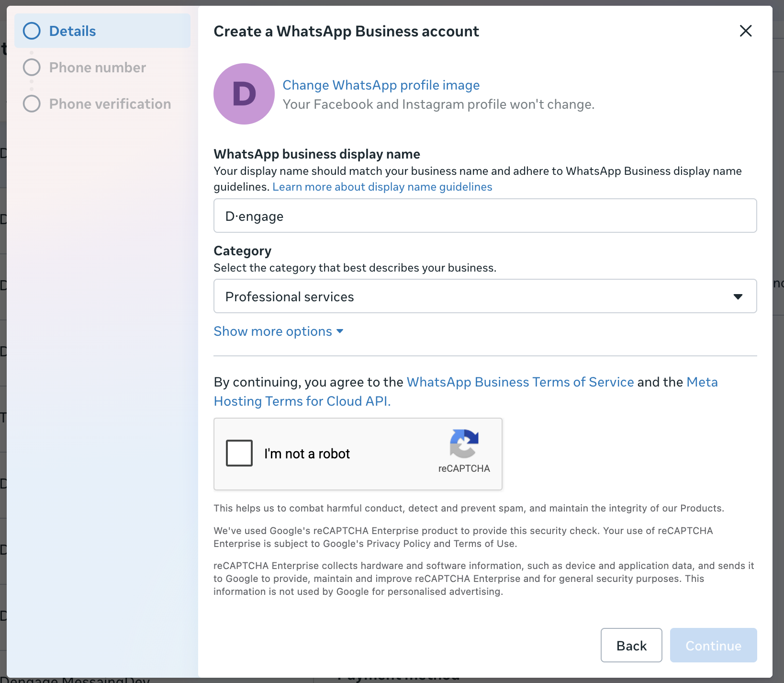Image resolution: width=784 pixels, height=683 pixels.
Task: Open WhatsApp Business Terms of Service link
Action: pos(520,382)
